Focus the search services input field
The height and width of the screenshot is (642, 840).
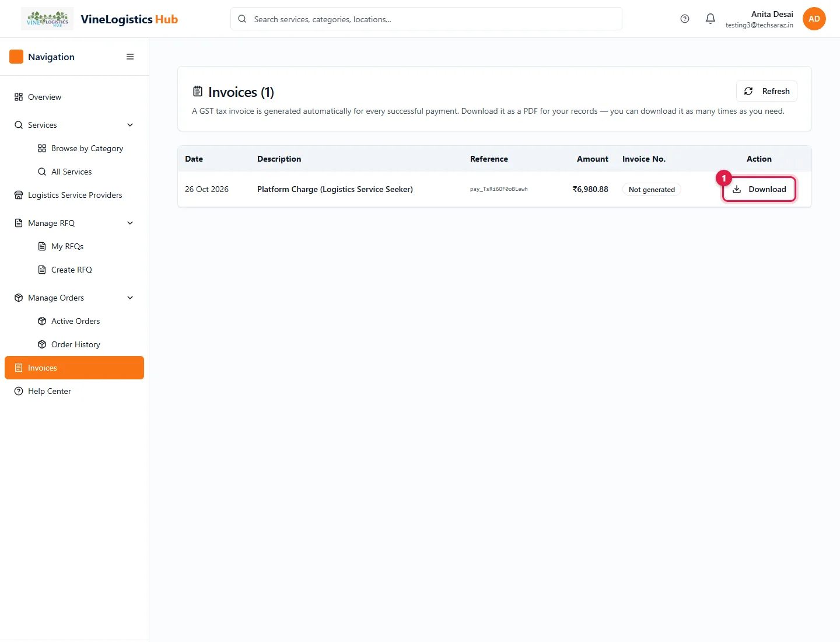click(x=426, y=19)
